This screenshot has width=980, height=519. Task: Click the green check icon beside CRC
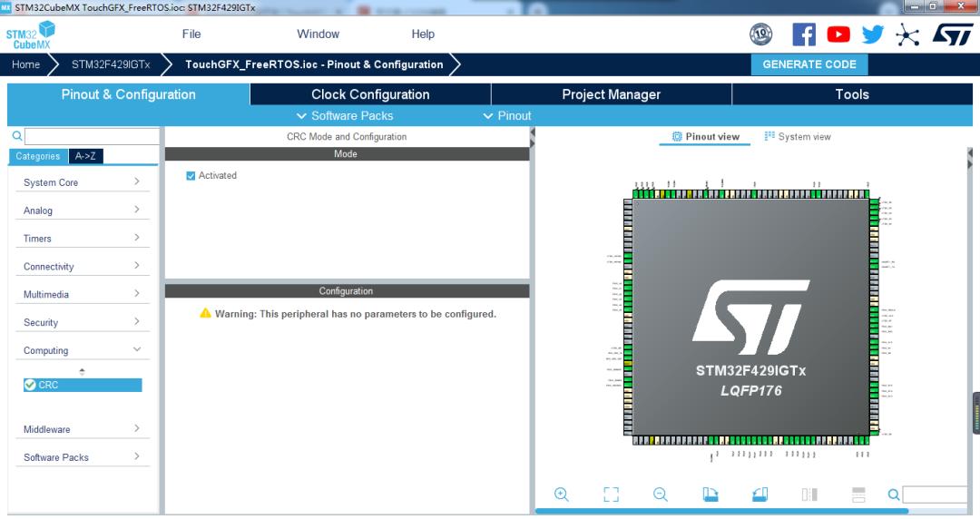29,385
